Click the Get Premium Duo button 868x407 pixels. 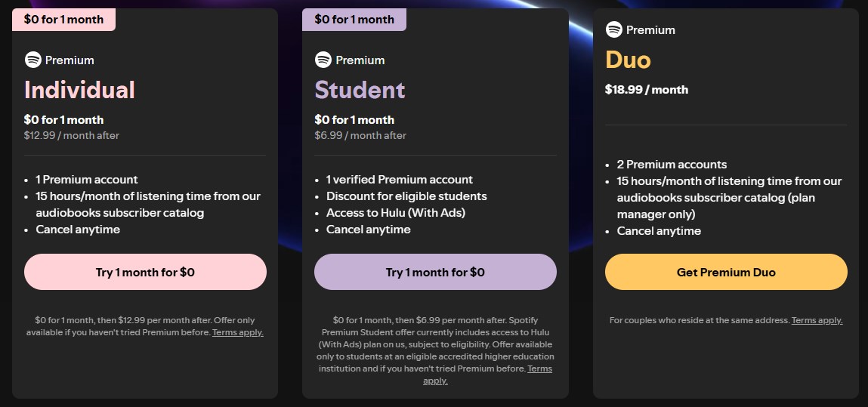tap(725, 272)
